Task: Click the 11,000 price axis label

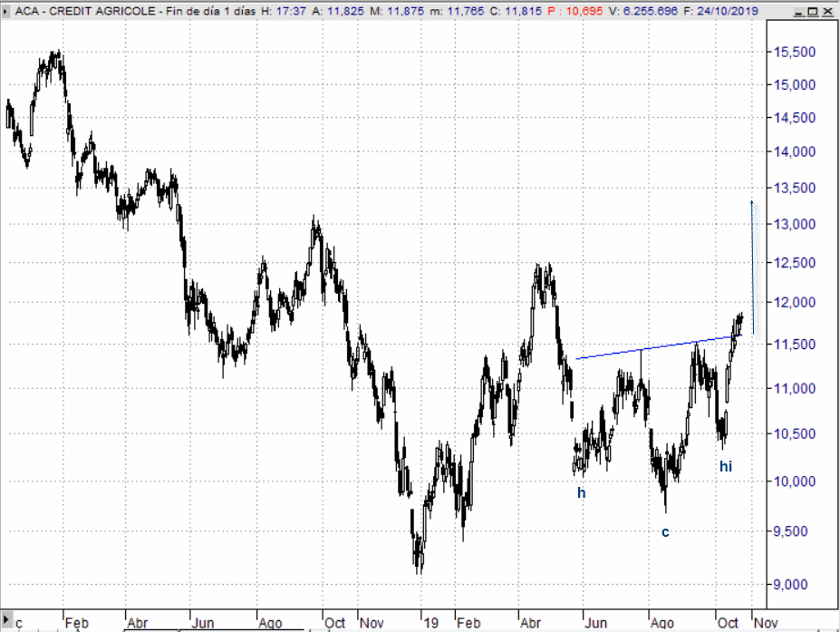Action: click(x=795, y=388)
